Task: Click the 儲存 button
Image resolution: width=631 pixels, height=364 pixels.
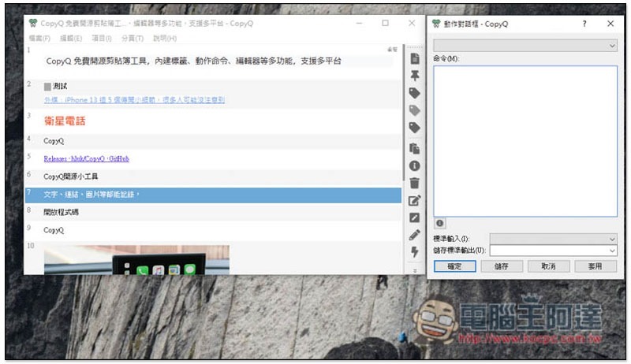Action: tap(502, 266)
